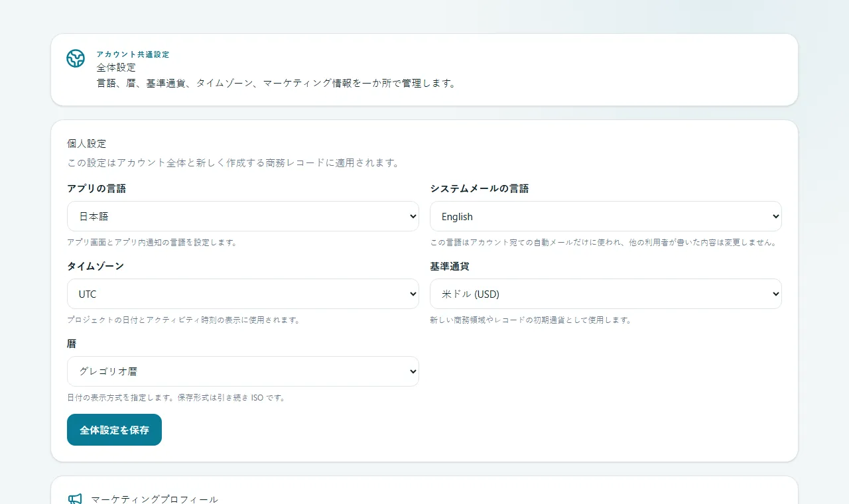Click the description この設定はアカウント全体と新しく作成する商務レコード
Viewport: 849px width, 504px height.
(x=233, y=162)
